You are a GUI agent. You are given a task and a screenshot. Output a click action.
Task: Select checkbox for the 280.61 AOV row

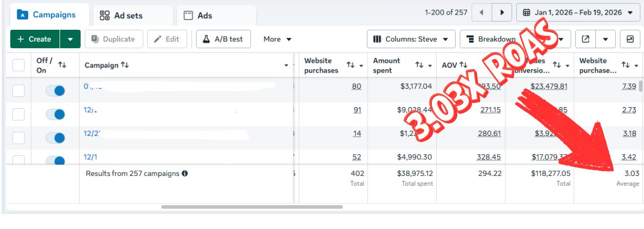point(18,138)
